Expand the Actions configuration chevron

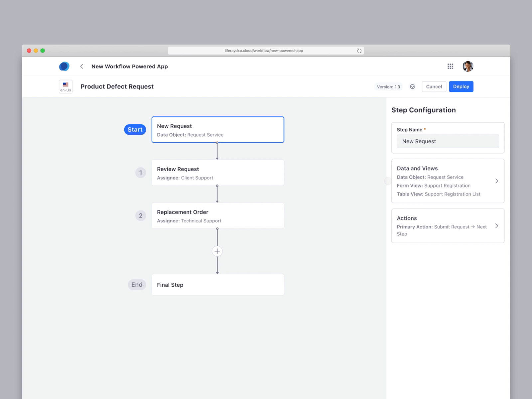497,226
